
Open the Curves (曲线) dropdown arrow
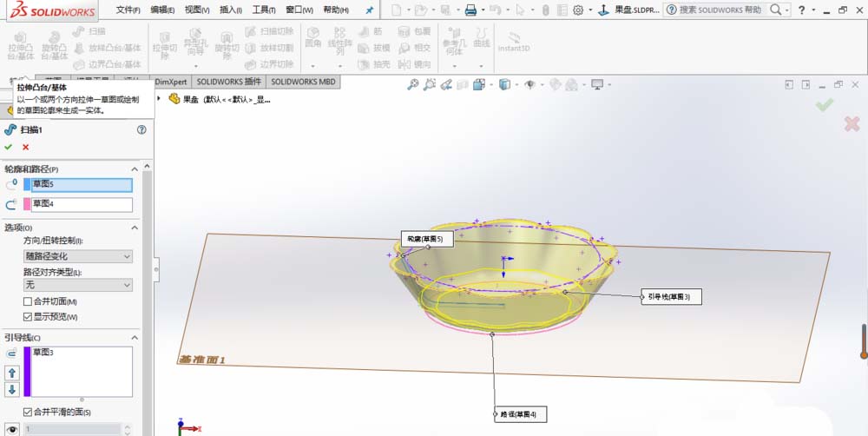pos(481,66)
